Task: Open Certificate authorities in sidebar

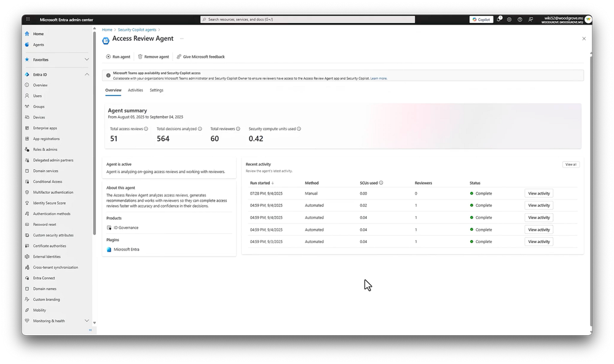Action: pyautogui.click(x=49, y=246)
